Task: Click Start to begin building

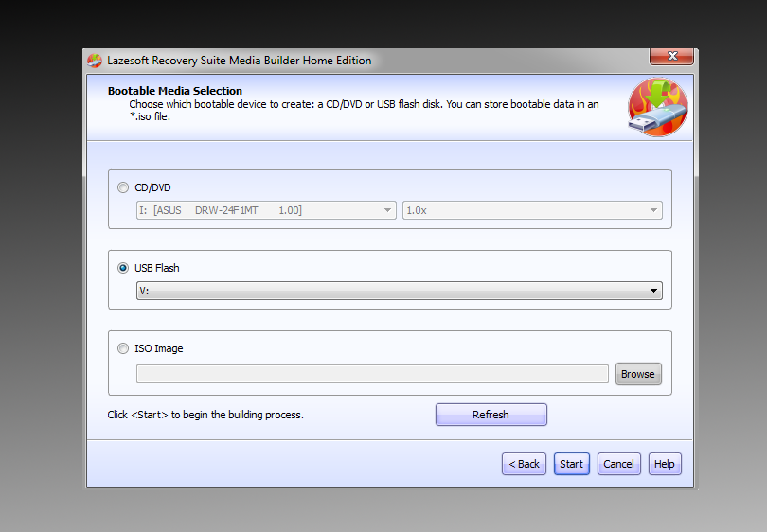Action: [571, 464]
